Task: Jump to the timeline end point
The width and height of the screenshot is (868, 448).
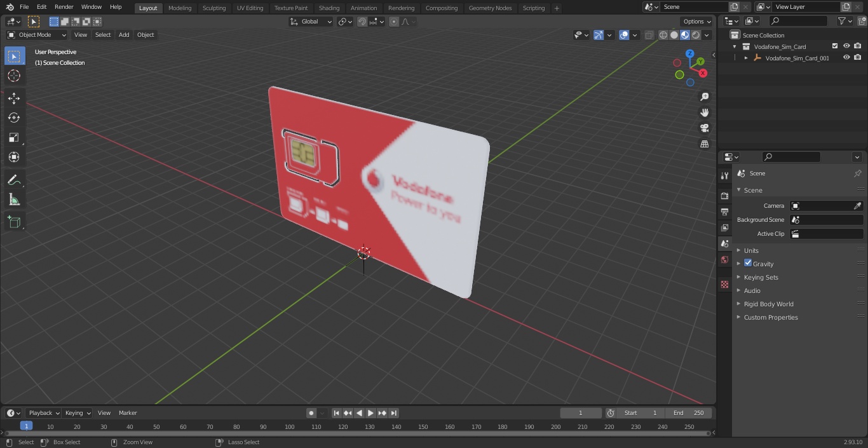Action: (x=393, y=413)
